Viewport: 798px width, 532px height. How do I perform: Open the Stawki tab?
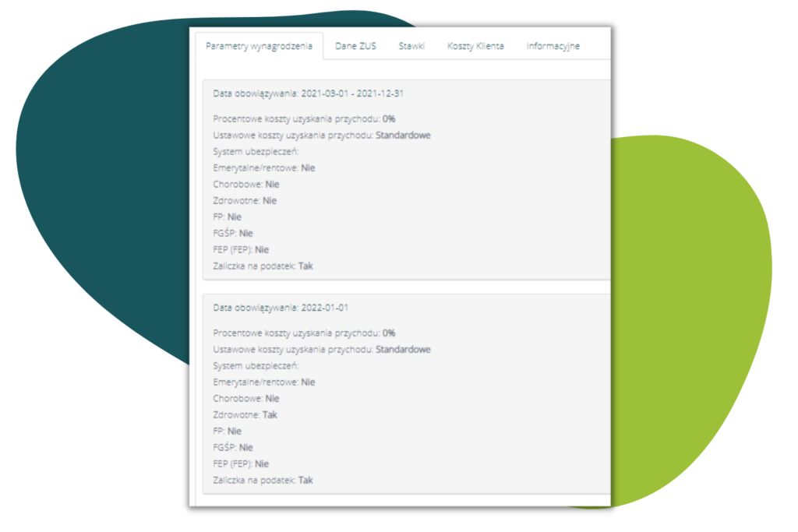coord(411,46)
